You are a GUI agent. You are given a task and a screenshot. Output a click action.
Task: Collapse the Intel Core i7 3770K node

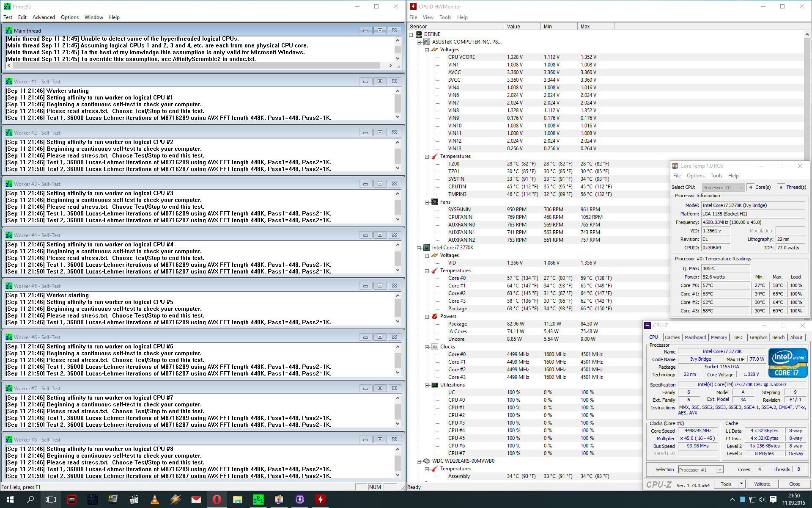pos(419,248)
